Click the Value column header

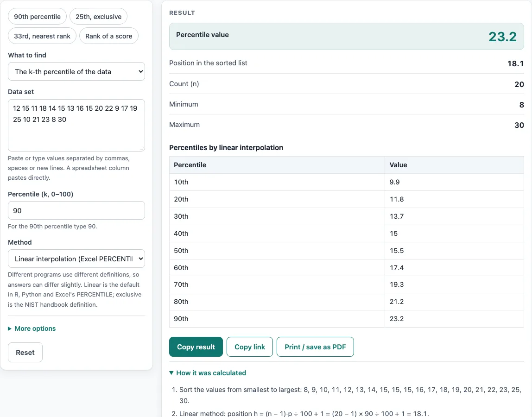click(454, 165)
